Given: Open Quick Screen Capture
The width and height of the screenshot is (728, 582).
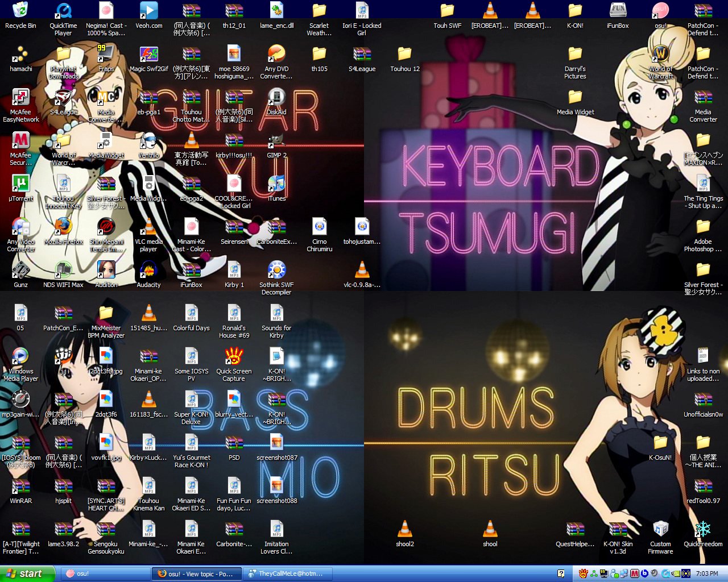Looking at the screenshot, I should pos(234,365).
